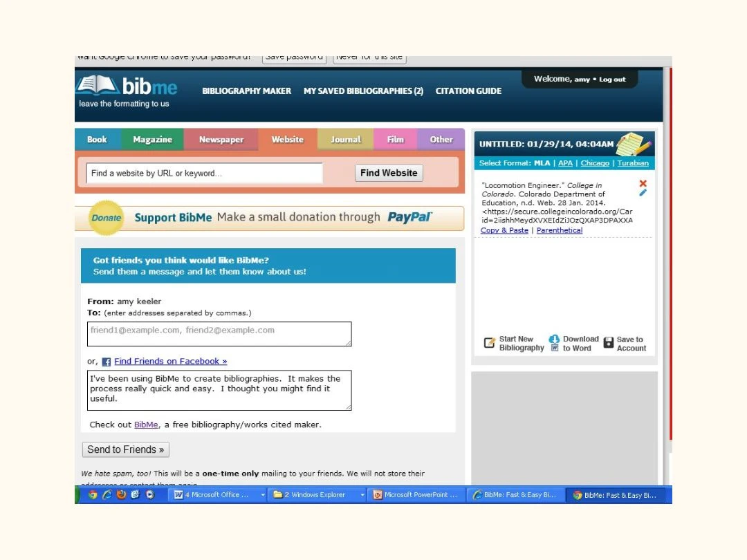747x560 pixels.
Task: Launch Firefox from the quick launch bar
Action: point(121,495)
